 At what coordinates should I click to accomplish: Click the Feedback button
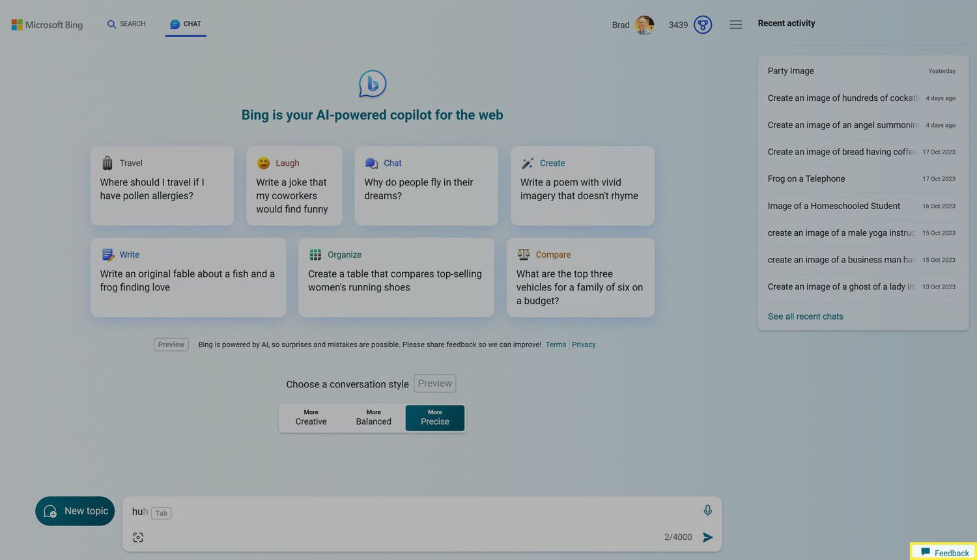pos(944,552)
